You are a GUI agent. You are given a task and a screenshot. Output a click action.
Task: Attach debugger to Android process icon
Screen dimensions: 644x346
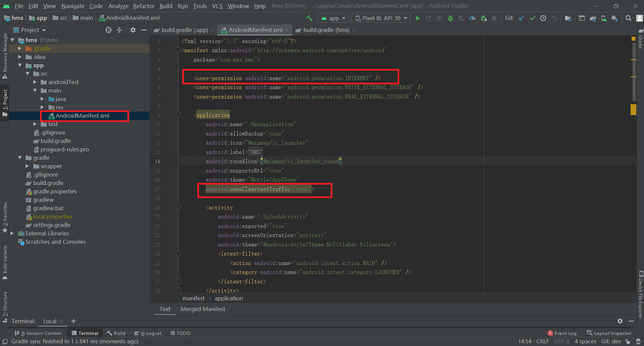[x=484, y=18]
